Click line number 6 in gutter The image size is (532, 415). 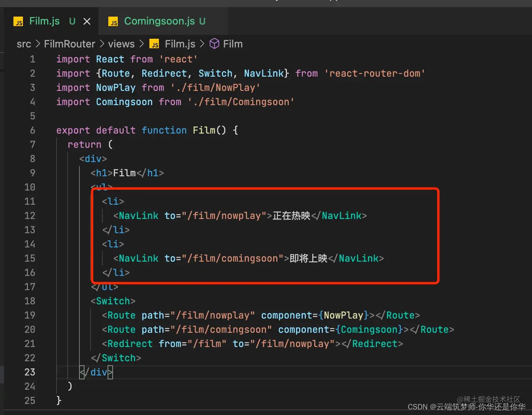pos(32,130)
